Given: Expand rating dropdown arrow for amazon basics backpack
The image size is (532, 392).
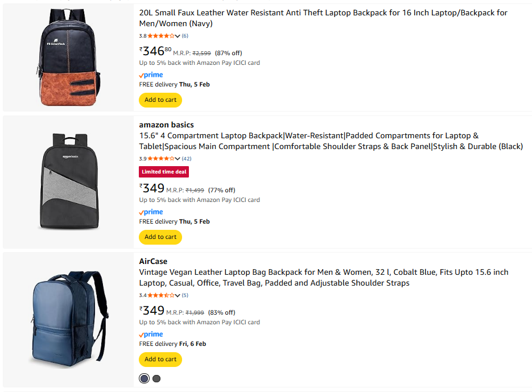Looking at the screenshot, I should pyautogui.click(x=178, y=159).
